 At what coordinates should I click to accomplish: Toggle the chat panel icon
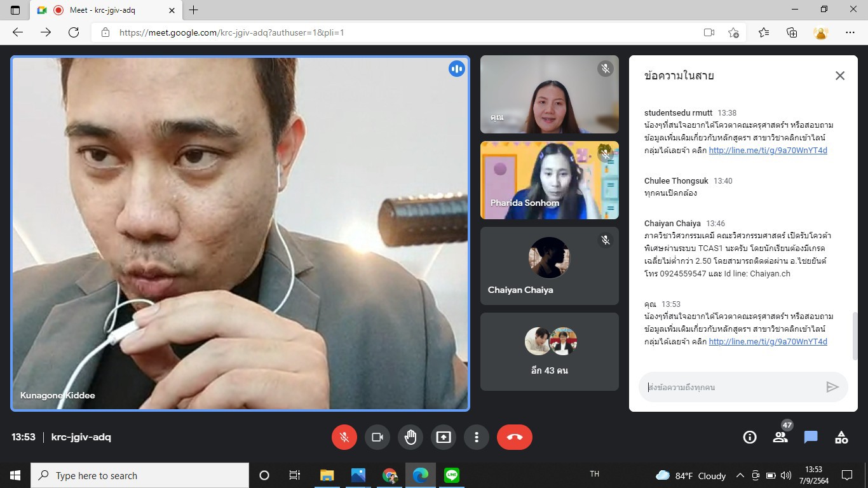[x=811, y=437]
